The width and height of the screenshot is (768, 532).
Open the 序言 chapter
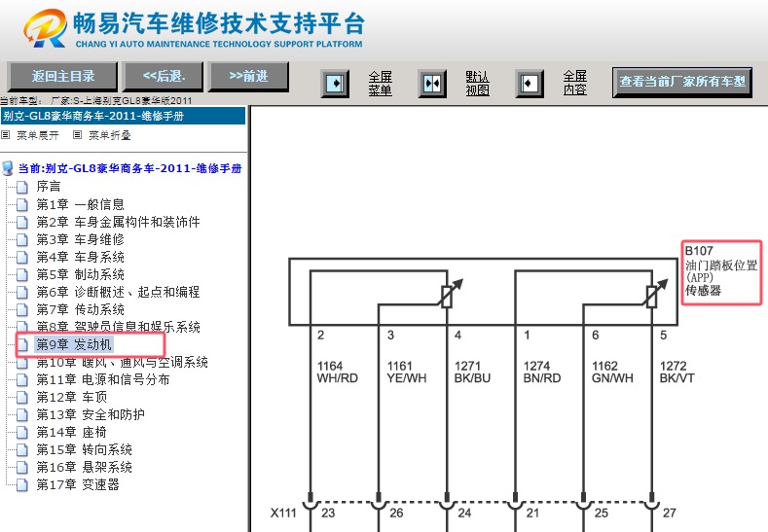pos(49,187)
